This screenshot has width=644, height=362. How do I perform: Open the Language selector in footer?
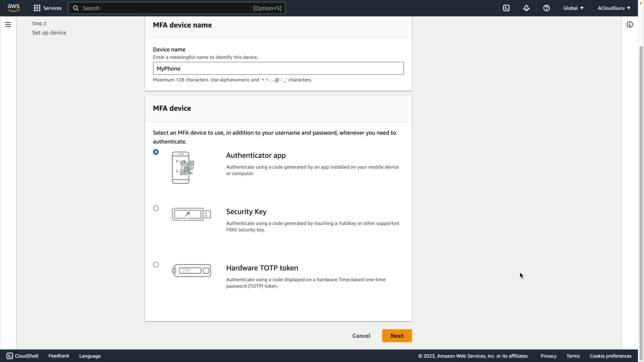(x=90, y=356)
